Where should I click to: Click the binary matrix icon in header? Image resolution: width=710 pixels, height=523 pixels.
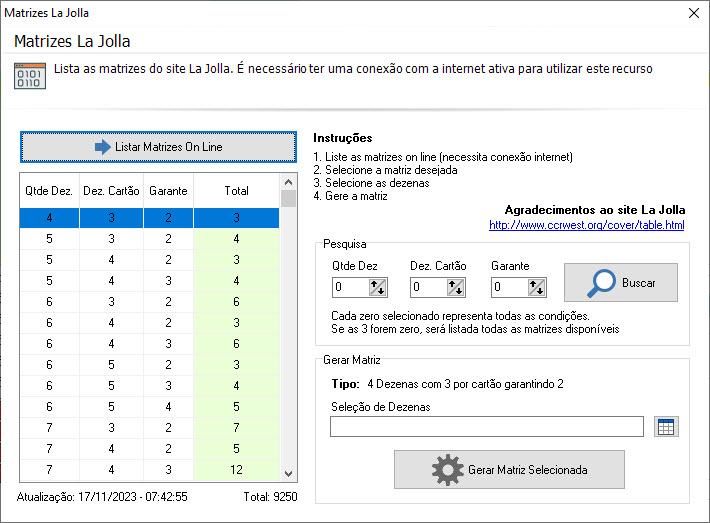(30, 76)
